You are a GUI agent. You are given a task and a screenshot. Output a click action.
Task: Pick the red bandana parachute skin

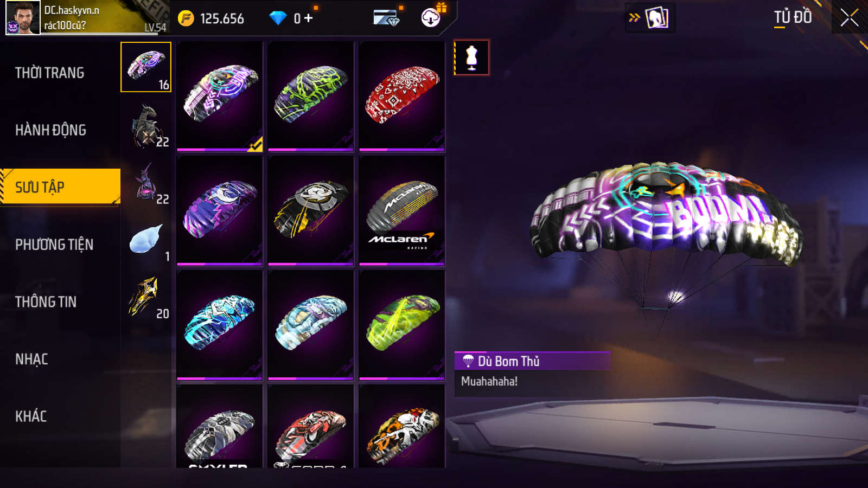tap(402, 97)
